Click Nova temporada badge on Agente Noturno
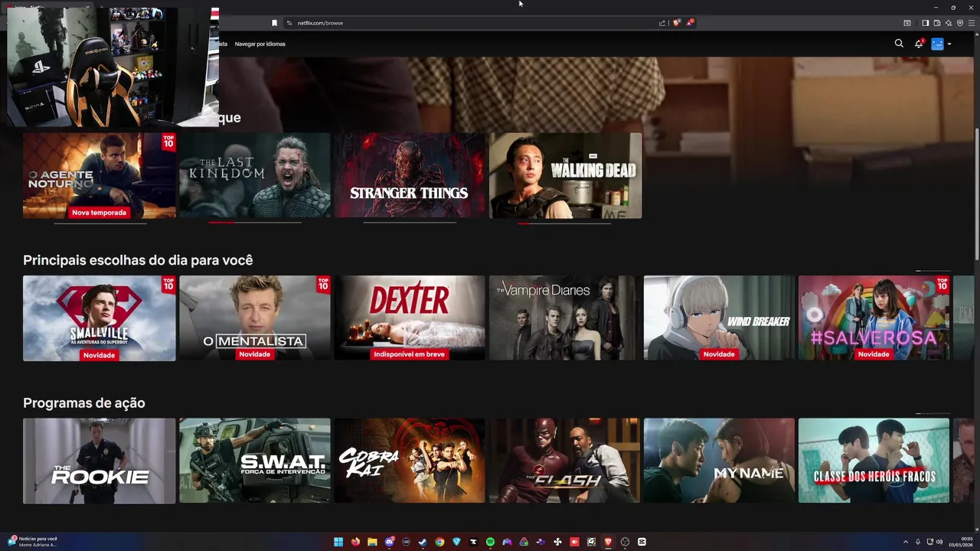Viewport: 980px width, 551px height. (x=99, y=213)
